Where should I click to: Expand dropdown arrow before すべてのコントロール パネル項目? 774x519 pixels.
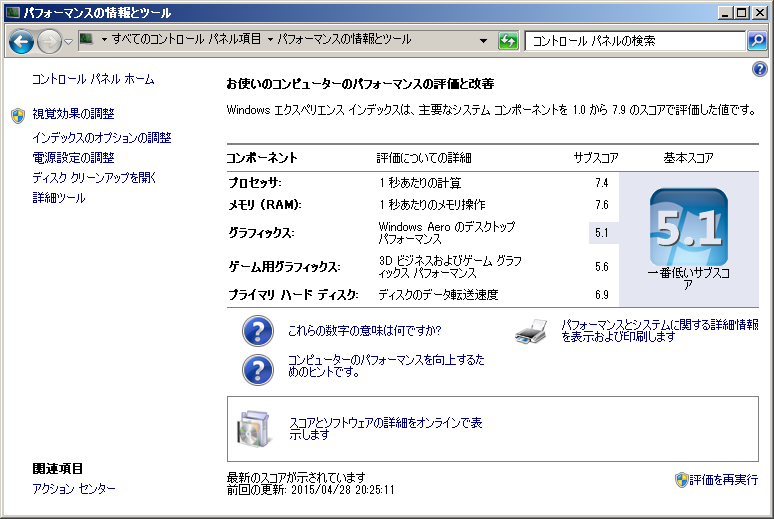tap(104, 39)
